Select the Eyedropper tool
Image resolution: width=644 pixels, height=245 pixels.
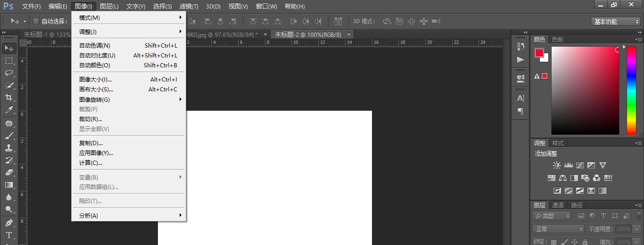click(9, 110)
